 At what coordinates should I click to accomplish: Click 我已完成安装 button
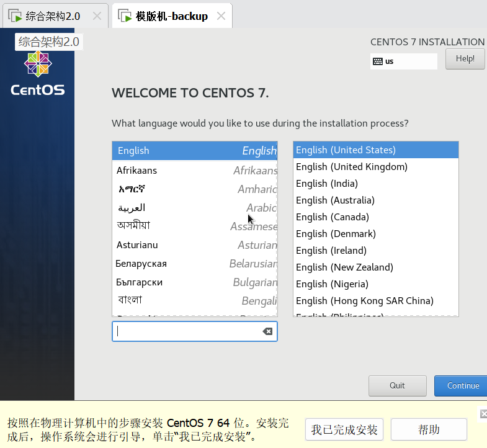click(x=344, y=429)
